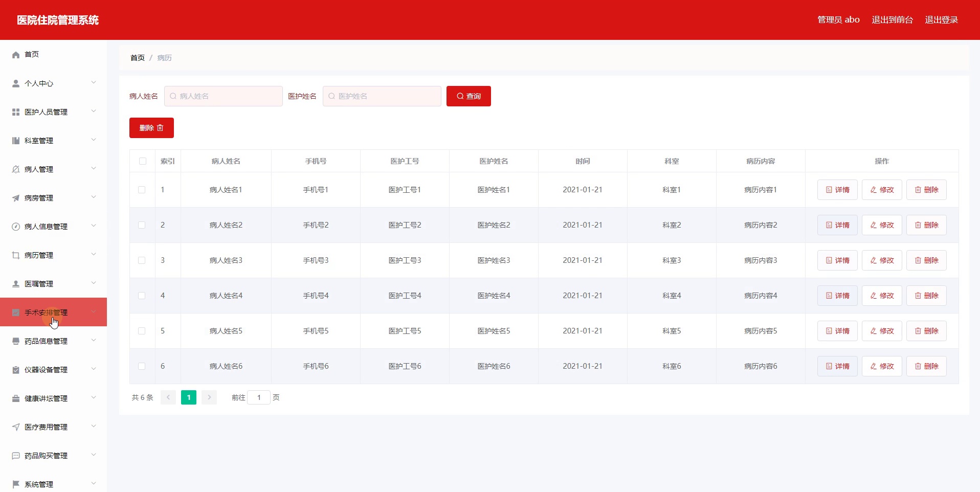Check the checkbox for 病人姓名1 row
This screenshot has height=492, width=980.
pyautogui.click(x=142, y=190)
